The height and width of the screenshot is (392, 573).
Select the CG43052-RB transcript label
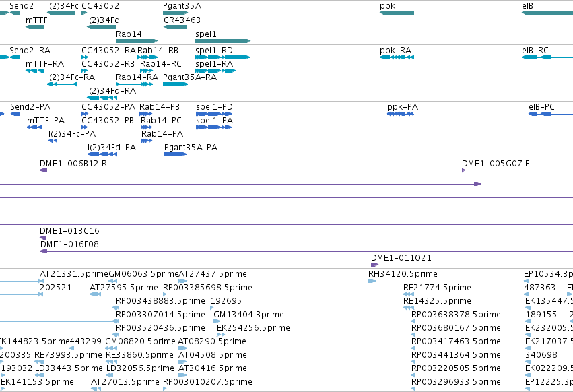coord(108,64)
